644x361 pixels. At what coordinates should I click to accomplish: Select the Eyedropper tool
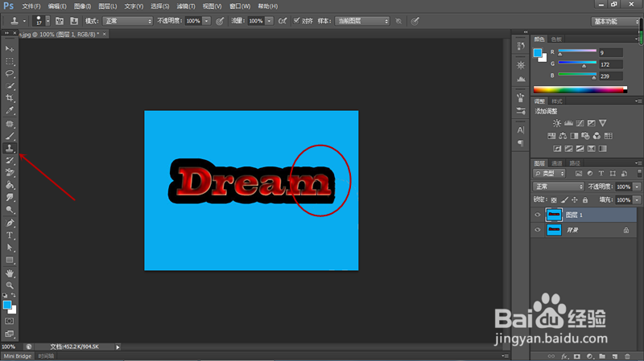pos(10,110)
